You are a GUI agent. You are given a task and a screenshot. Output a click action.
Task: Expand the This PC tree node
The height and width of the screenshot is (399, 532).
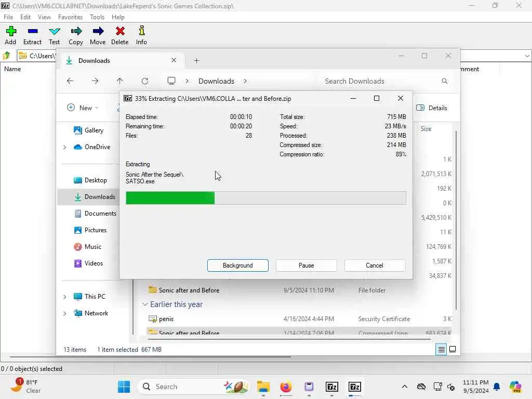[x=64, y=297]
